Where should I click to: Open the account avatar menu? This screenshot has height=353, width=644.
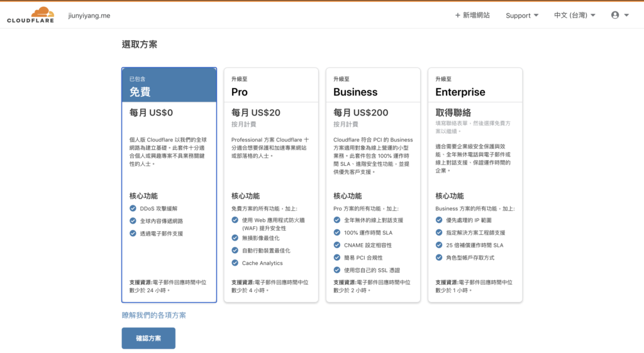(615, 15)
